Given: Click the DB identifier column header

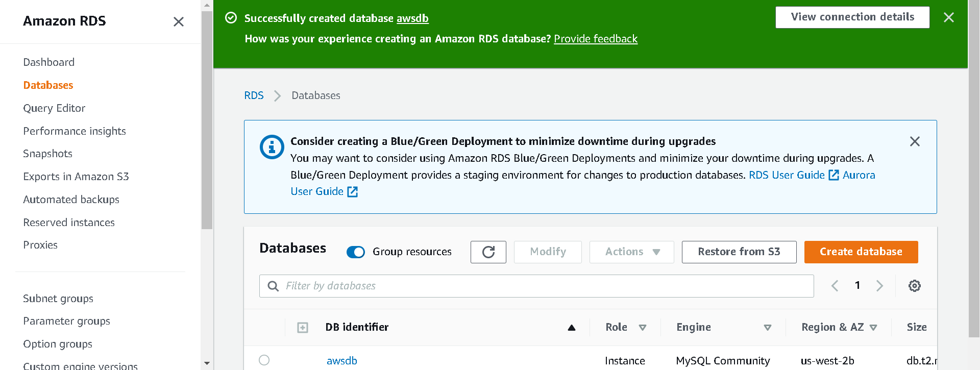Looking at the screenshot, I should tap(357, 327).
